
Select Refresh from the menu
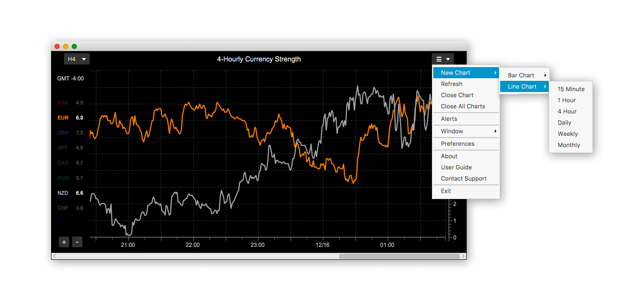pos(451,83)
